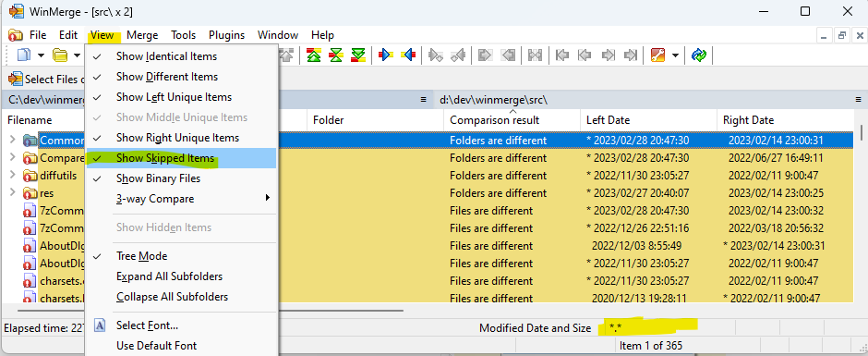Open the Window menu
The width and height of the screenshot is (868, 356).
point(278,35)
